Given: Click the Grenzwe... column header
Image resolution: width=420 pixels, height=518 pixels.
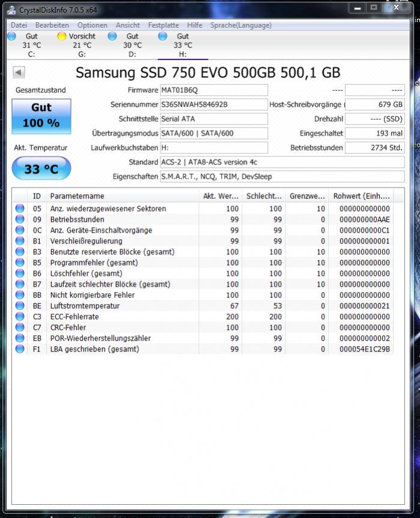Looking at the screenshot, I should point(307,196).
